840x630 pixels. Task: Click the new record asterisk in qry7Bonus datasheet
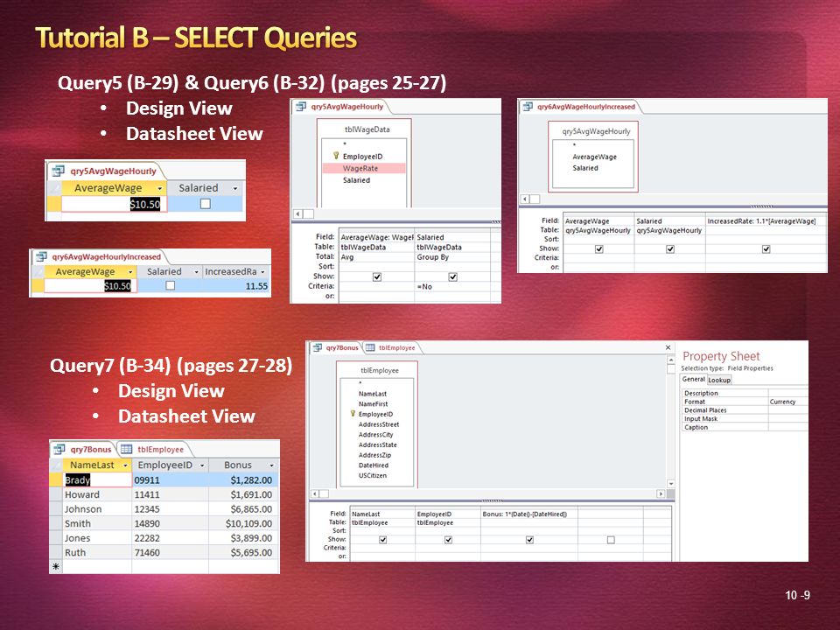pyautogui.click(x=56, y=566)
